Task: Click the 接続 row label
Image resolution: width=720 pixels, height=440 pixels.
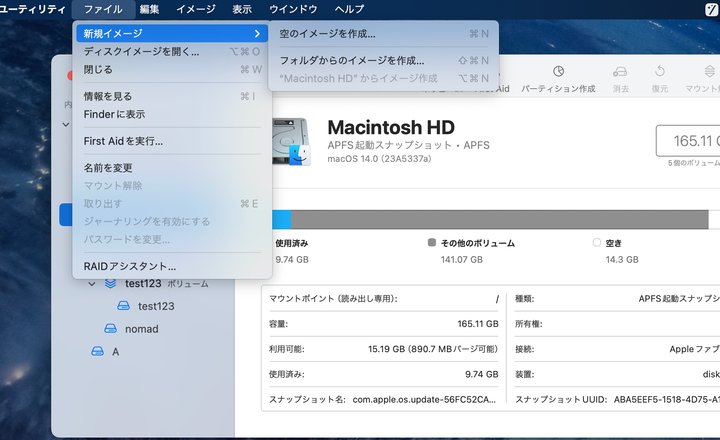Action: pyautogui.click(x=524, y=349)
